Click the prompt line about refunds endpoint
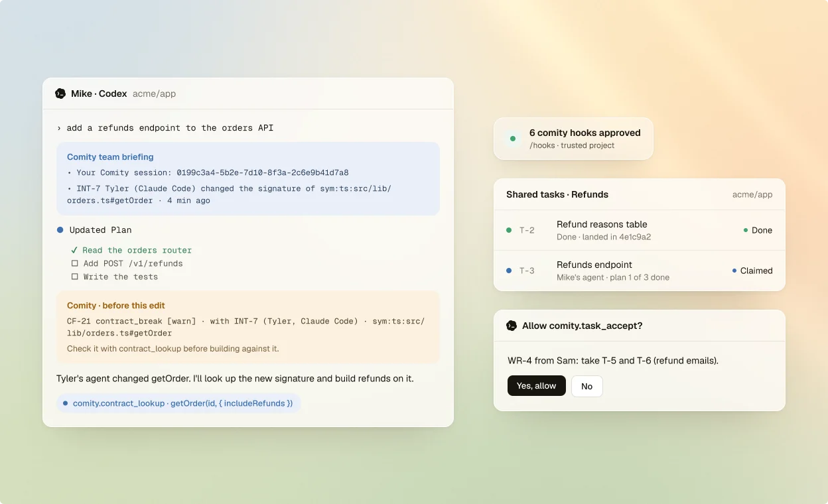828x504 pixels. pos(165,128)
